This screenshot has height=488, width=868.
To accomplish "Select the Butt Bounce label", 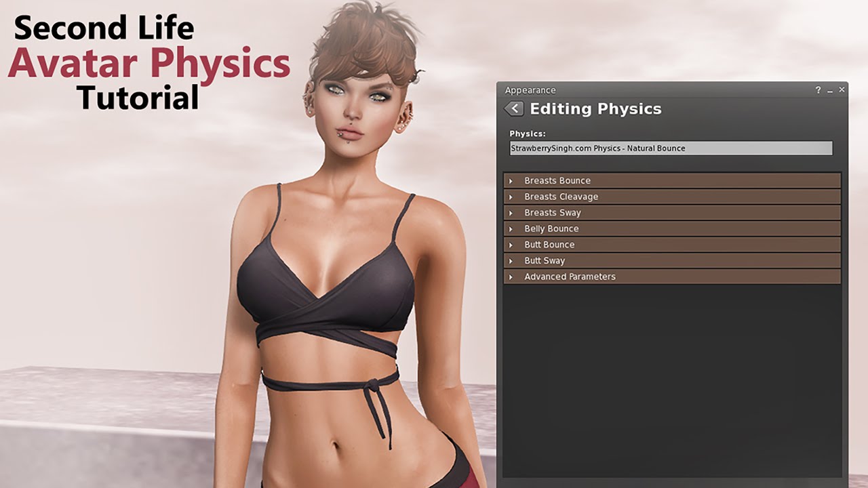I will (549, 245).
